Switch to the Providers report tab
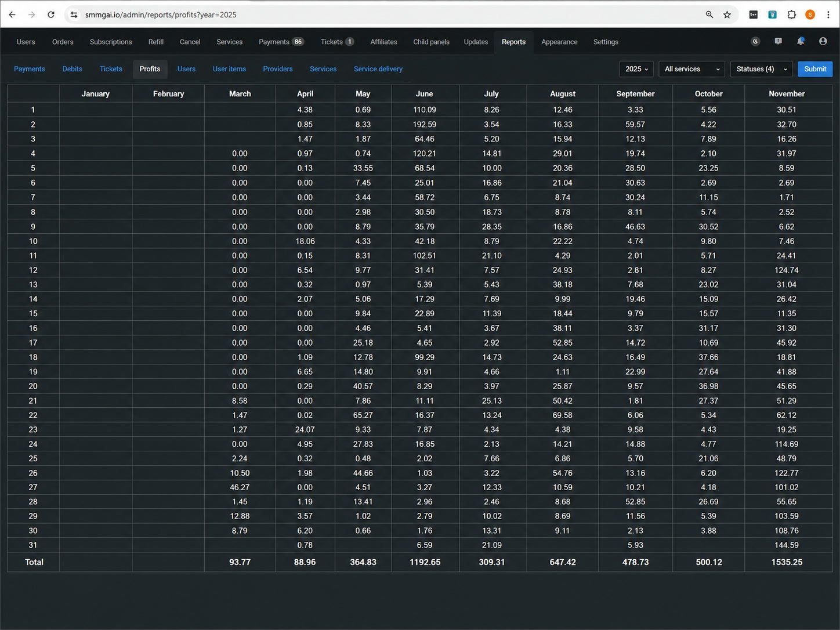Image resolution: width=840 pixels, height=630 pixels. 278,69
